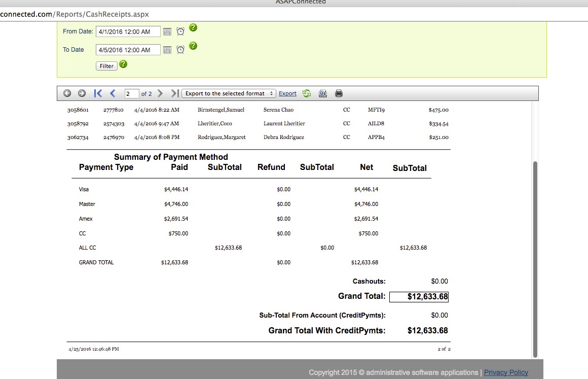Click the From Date input field
Screen dimensions: 588x379
(x=128, y=32)
